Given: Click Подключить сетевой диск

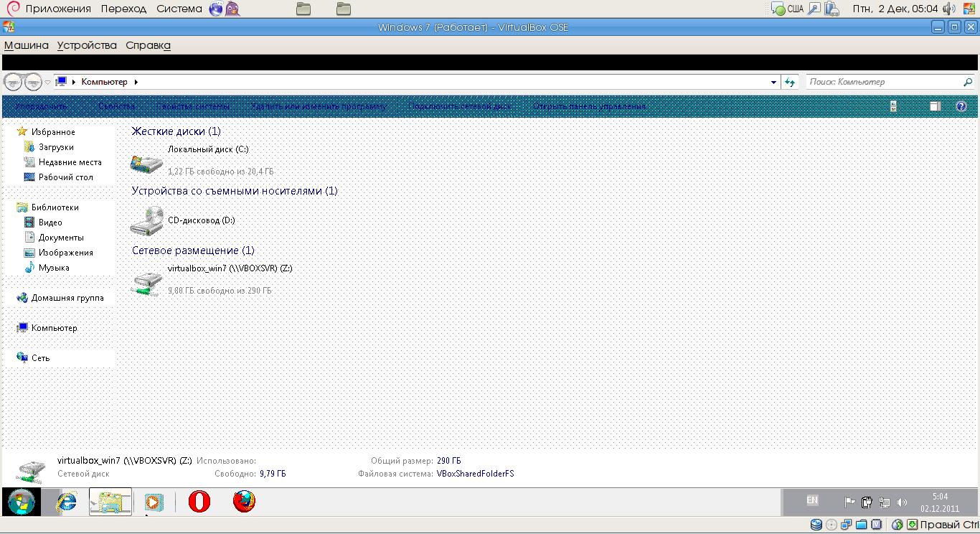Looking at the screenshot, I should click(x=460, y=106).
